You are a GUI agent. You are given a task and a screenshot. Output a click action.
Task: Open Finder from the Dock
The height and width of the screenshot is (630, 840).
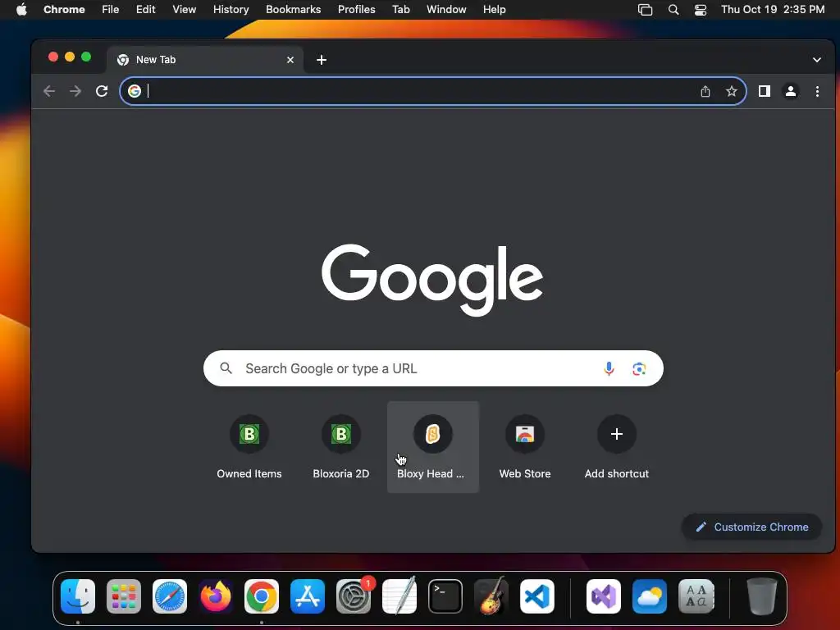click(78, 596)
